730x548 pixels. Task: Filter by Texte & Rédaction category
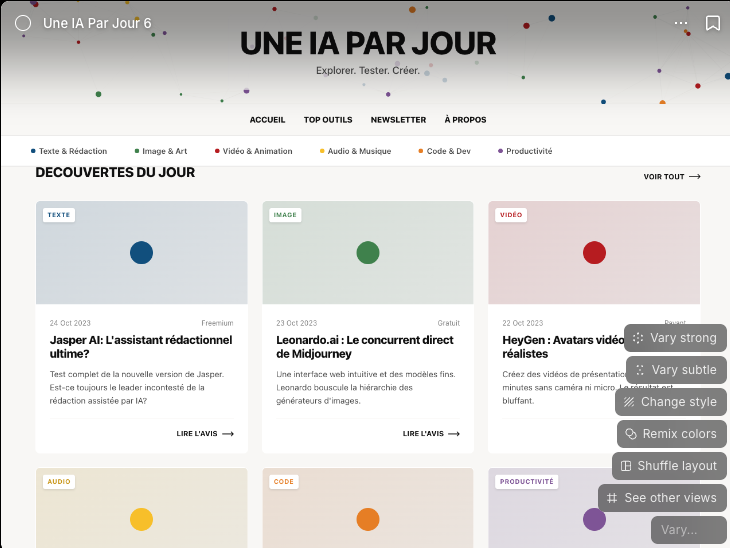coord(70,151)
